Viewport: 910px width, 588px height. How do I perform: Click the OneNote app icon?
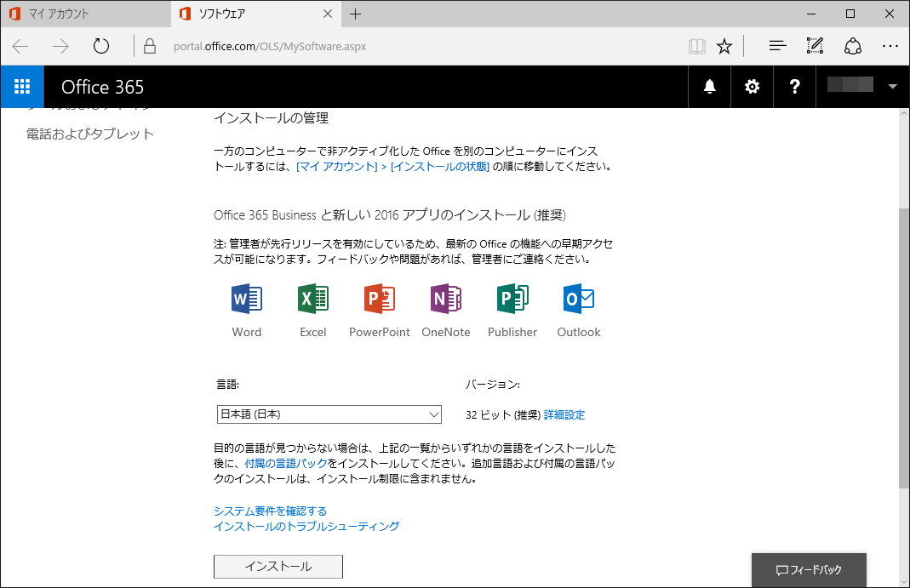(x=446, y=299)
